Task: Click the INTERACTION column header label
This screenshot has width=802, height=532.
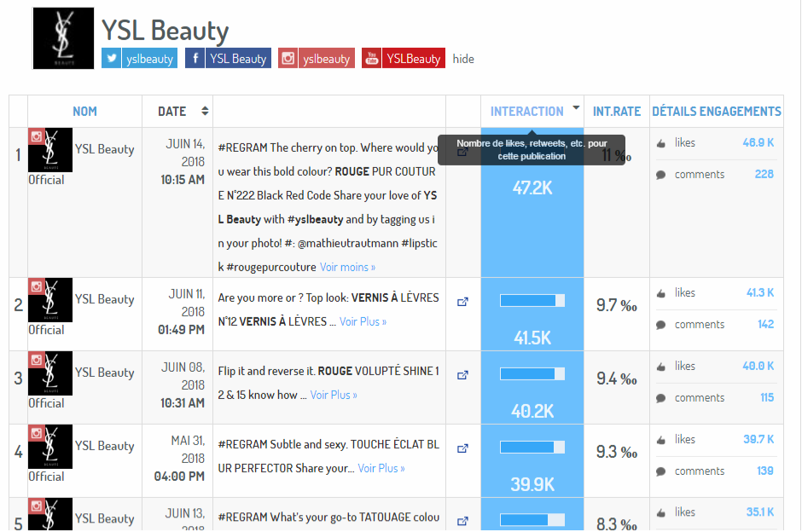Action: (x=526, y=112)
